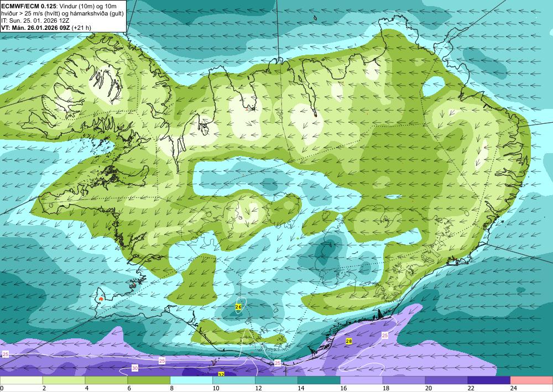Pick the legend swatch between 10 and 12
Viewport: 553px width, 392px height.
234,380
